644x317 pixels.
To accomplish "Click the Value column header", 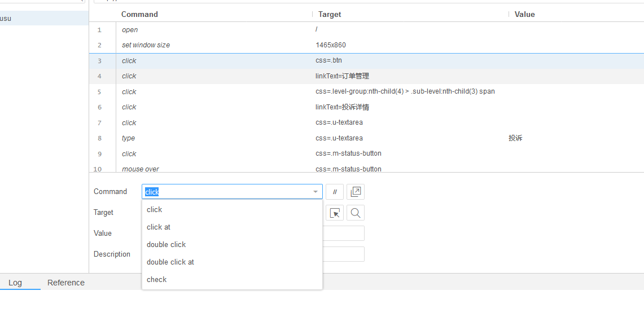I will pyautogui.click(x=524, y=14).
